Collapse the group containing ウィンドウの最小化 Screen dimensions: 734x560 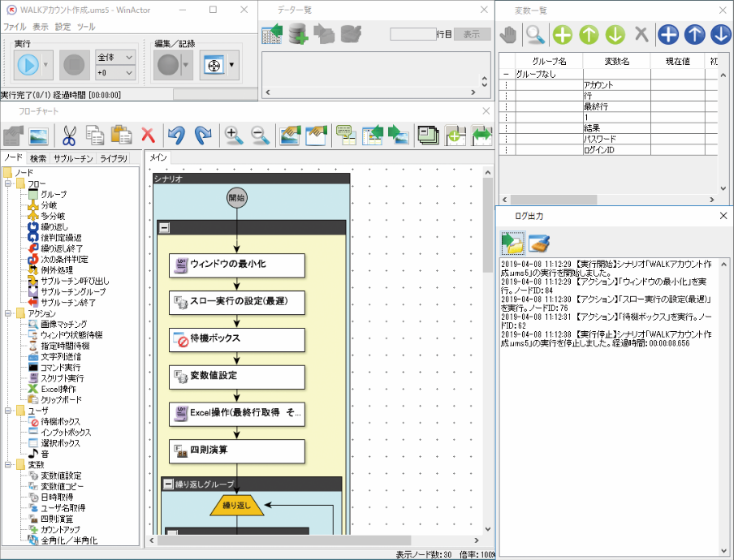[164, 228]
